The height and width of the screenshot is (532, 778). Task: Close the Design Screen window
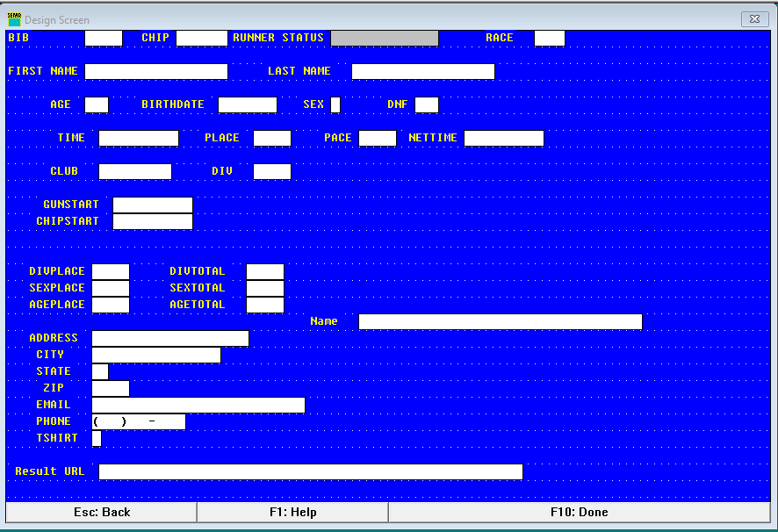[754, 18]
